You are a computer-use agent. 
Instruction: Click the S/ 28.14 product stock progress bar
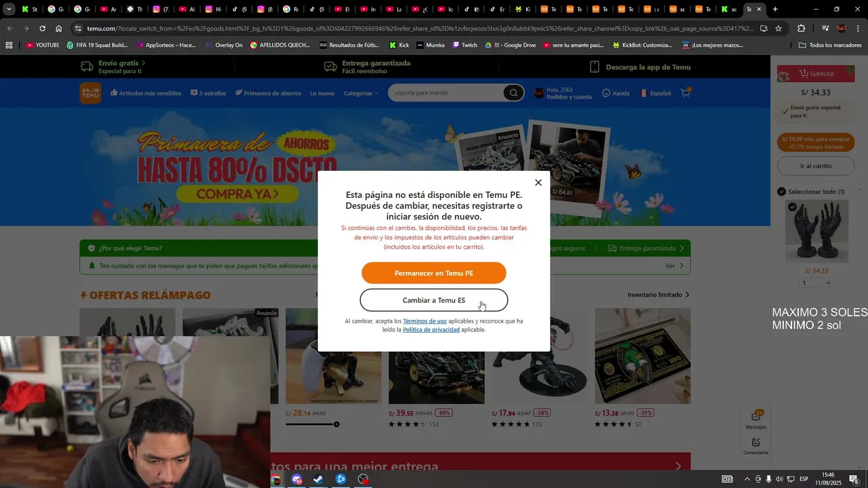(312, 424)
